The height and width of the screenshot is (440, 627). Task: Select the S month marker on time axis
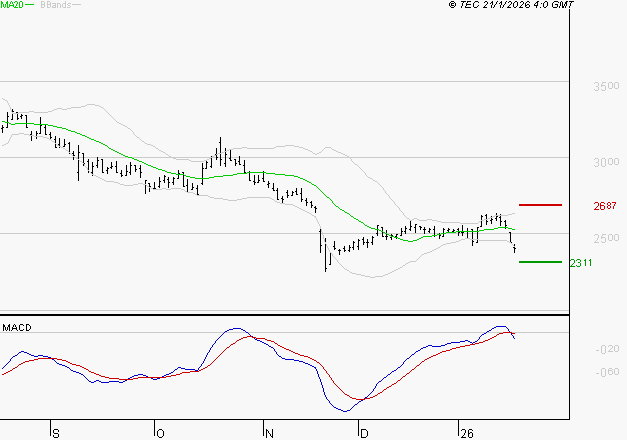56,433
